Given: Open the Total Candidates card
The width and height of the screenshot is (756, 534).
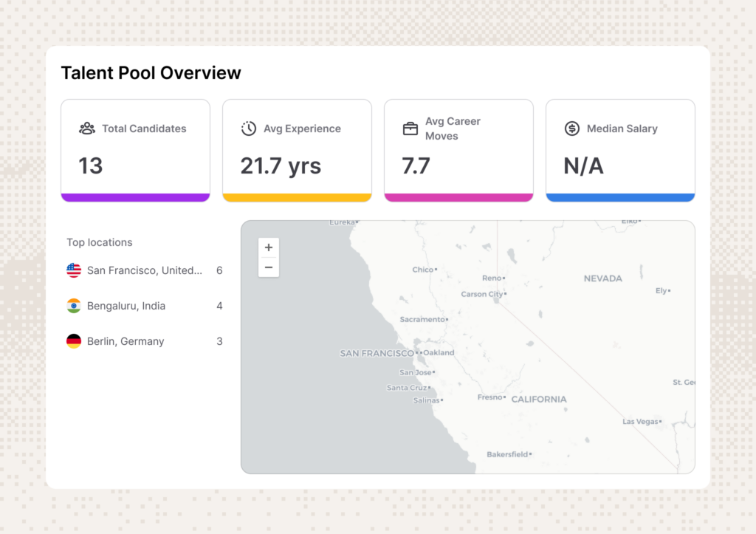Looking at the screenshot, I should tap(136, 151).
